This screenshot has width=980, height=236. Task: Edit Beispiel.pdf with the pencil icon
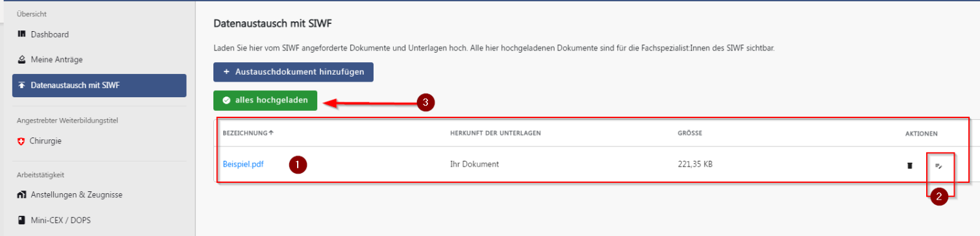[938, 166]
